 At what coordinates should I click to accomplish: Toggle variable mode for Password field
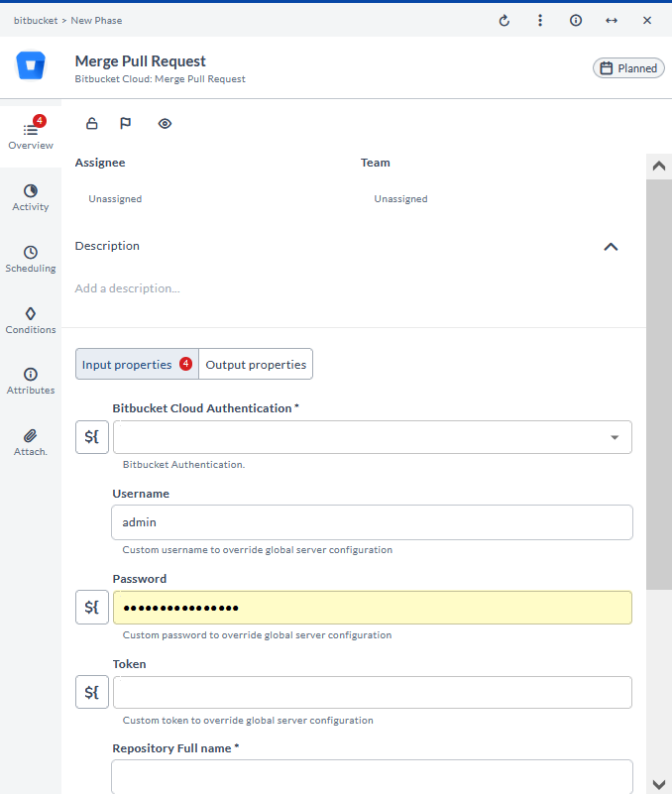[92, 608]
